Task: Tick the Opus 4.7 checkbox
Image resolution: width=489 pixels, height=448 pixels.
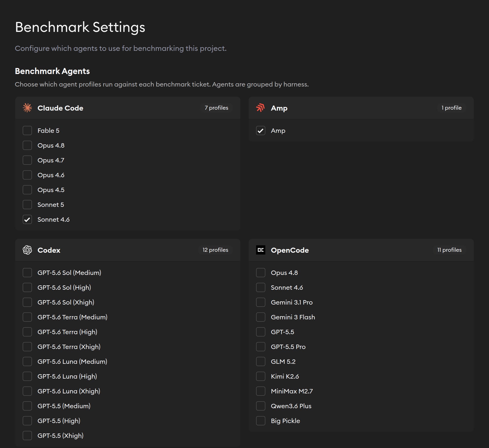Action: tap(27, 160)
